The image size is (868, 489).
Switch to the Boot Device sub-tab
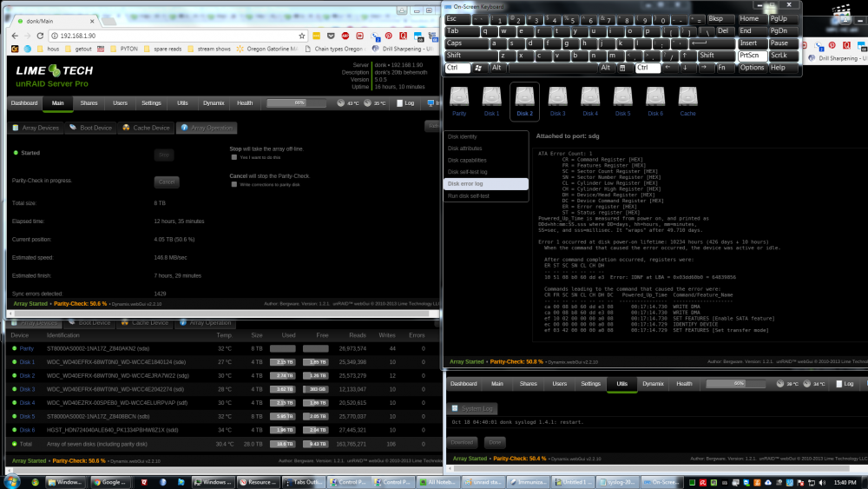[x=90, y=128]
